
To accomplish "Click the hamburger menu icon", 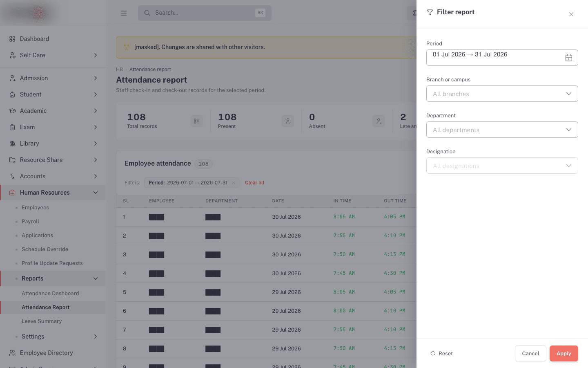I will [x=124, y=13].
